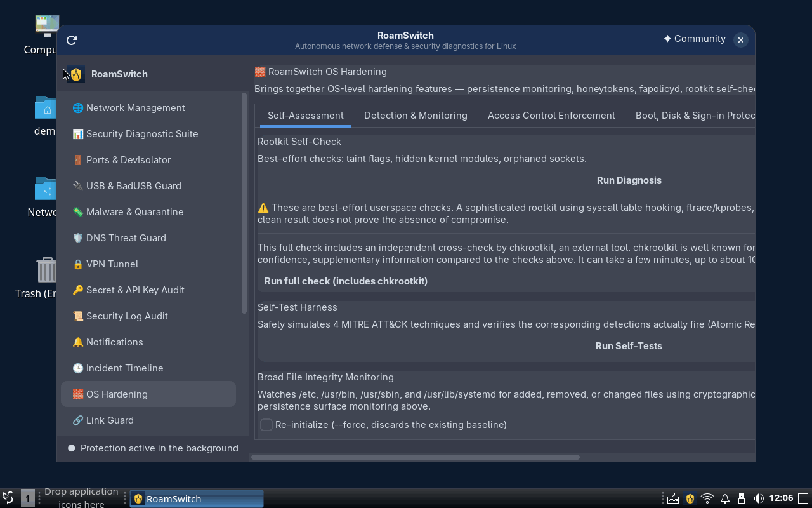The image size is (812, 508).
Task: Click the brick wall icon beside OS Hardening
Action: coord(78,394)
